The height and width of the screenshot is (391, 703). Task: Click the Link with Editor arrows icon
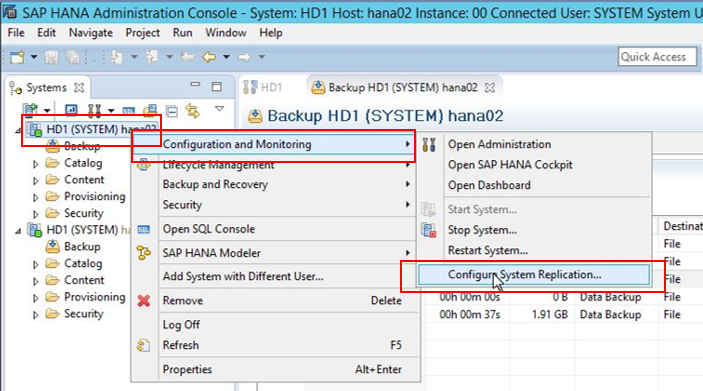point(192,110)
